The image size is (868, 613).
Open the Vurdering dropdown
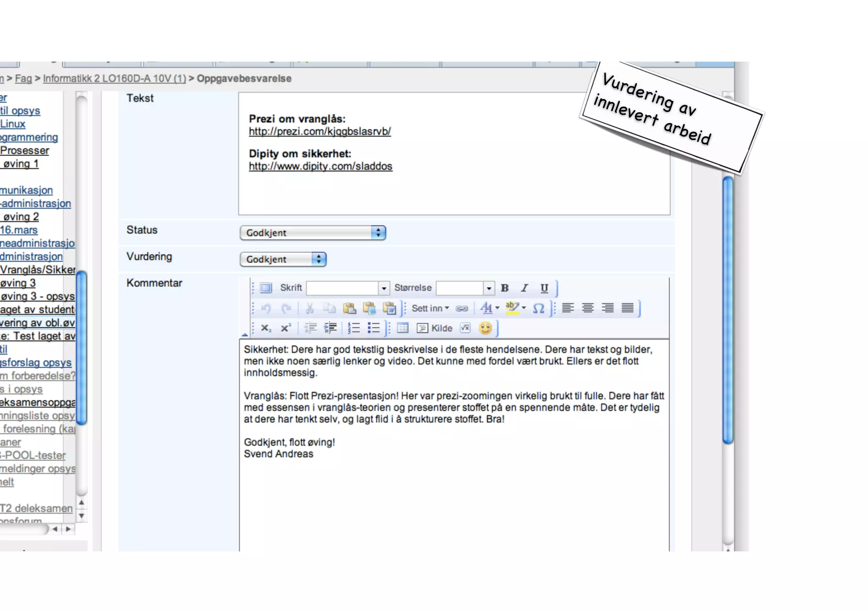coord(283,259)
